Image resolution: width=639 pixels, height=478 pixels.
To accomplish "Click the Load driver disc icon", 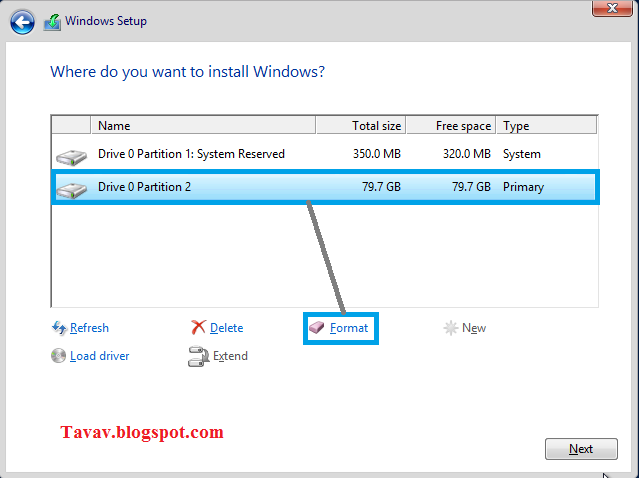I will 58,355.
